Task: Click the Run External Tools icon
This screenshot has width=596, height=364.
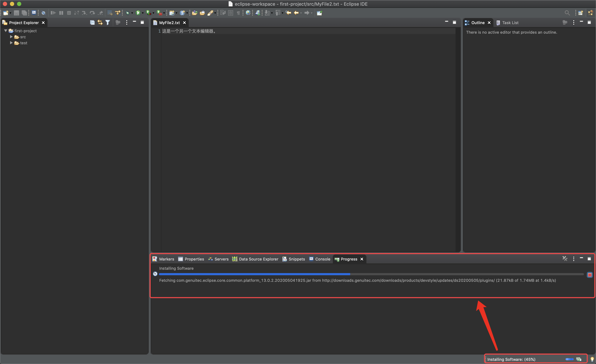Action: [x=159, y=13]
